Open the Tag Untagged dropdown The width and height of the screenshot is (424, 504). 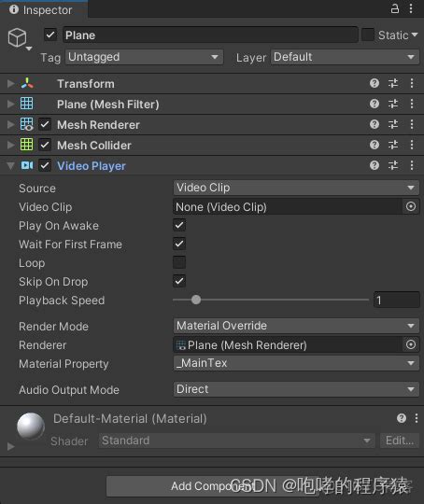(144, 57)
